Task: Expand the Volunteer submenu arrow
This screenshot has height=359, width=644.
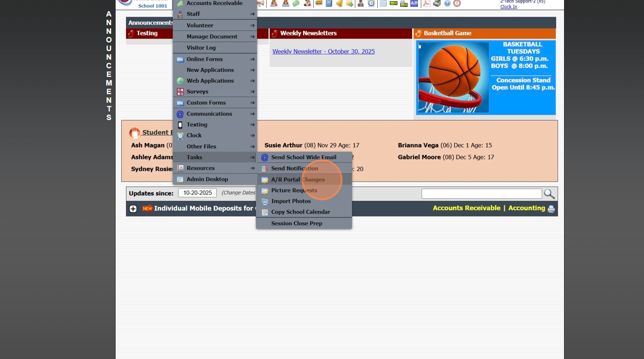Action: coord(252,25)
